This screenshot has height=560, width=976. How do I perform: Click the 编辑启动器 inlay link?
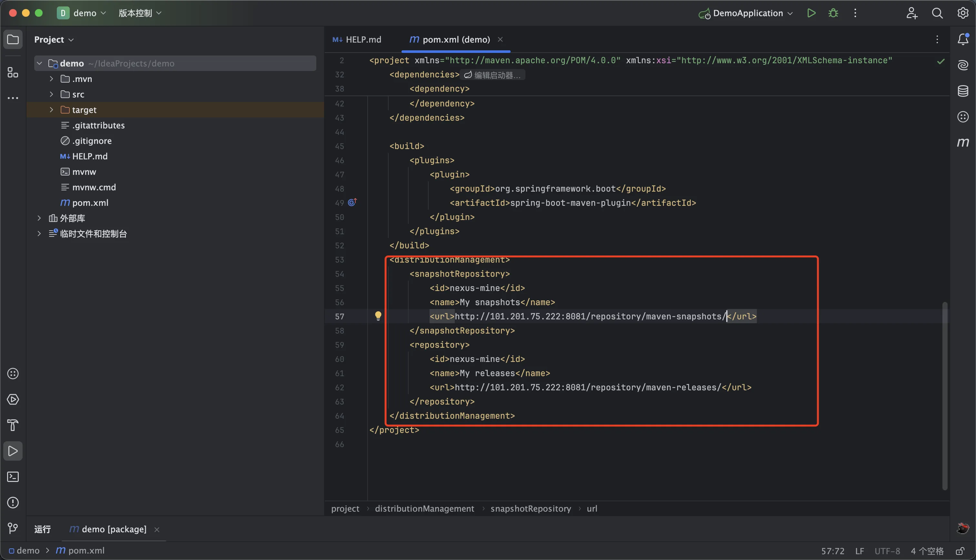[x=493, y=75]
